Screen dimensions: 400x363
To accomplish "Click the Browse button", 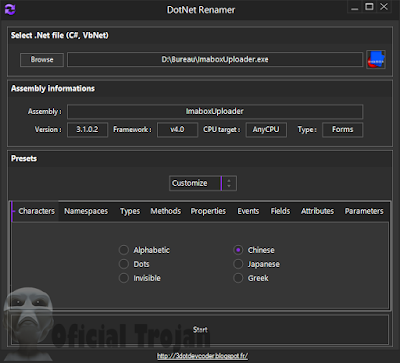I will 42,60.
